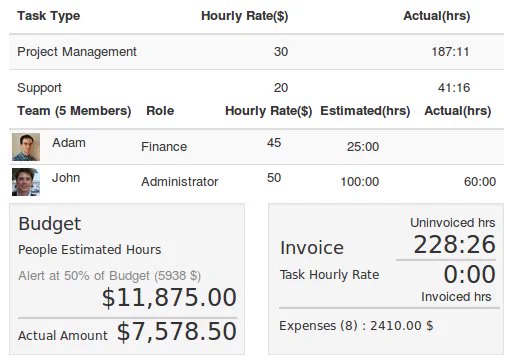The image size is (513, 364).
Task: Select the Estimated(hrs) column header
Action: pyautogui.click(x=365, y=111)
